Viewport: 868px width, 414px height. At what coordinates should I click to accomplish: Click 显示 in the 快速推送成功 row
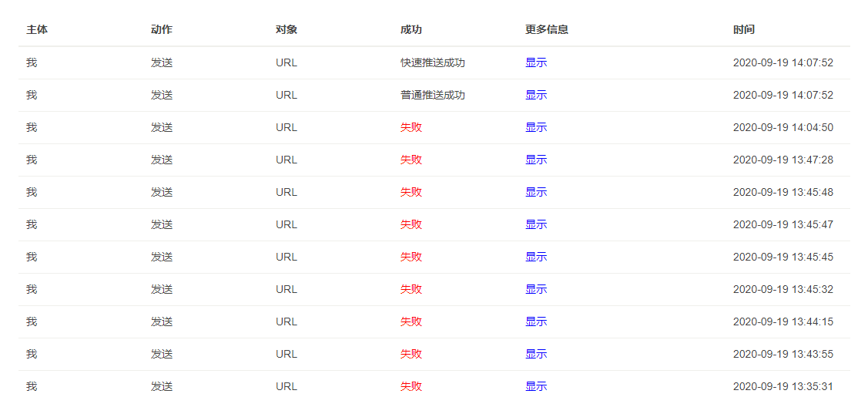tap(535, 62)
